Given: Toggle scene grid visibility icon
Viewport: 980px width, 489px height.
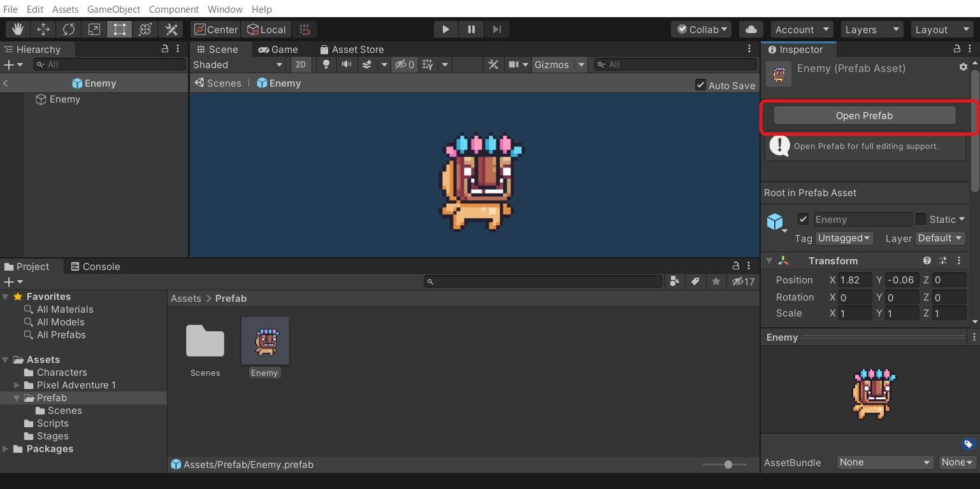Looking at the screenshot, I should pyautogui.click(x=428, y=64).
